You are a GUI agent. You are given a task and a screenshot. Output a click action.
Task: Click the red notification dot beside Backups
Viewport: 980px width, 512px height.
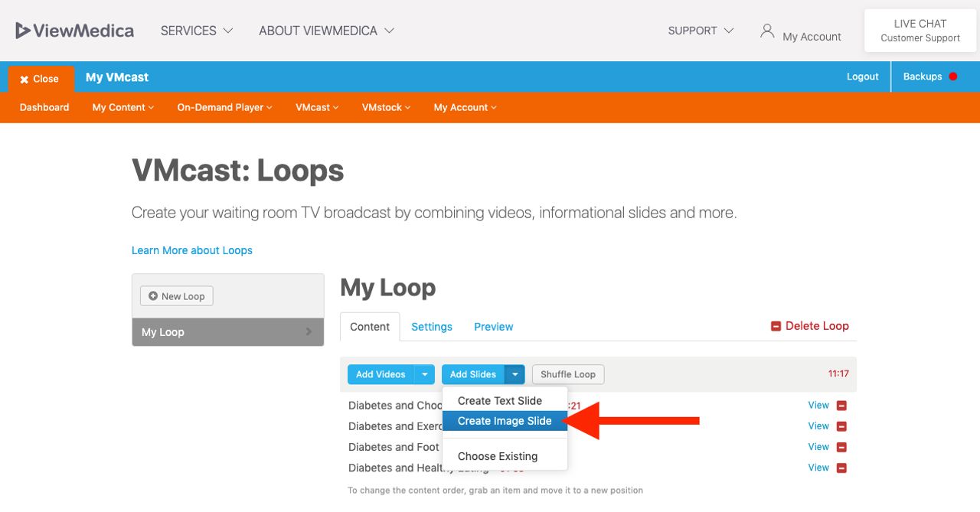(x=953, y=76)
